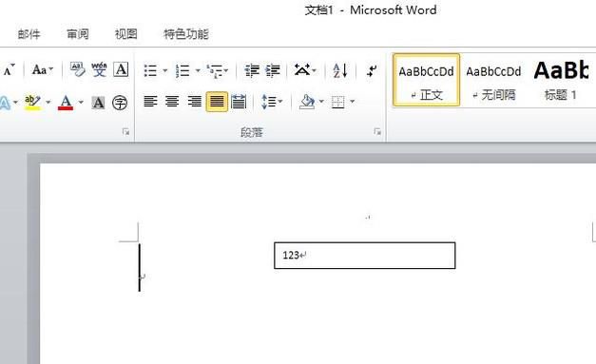Apply red font color
Image resolution: width=596 pixels, height=364 pixels.
click(66, 103)
